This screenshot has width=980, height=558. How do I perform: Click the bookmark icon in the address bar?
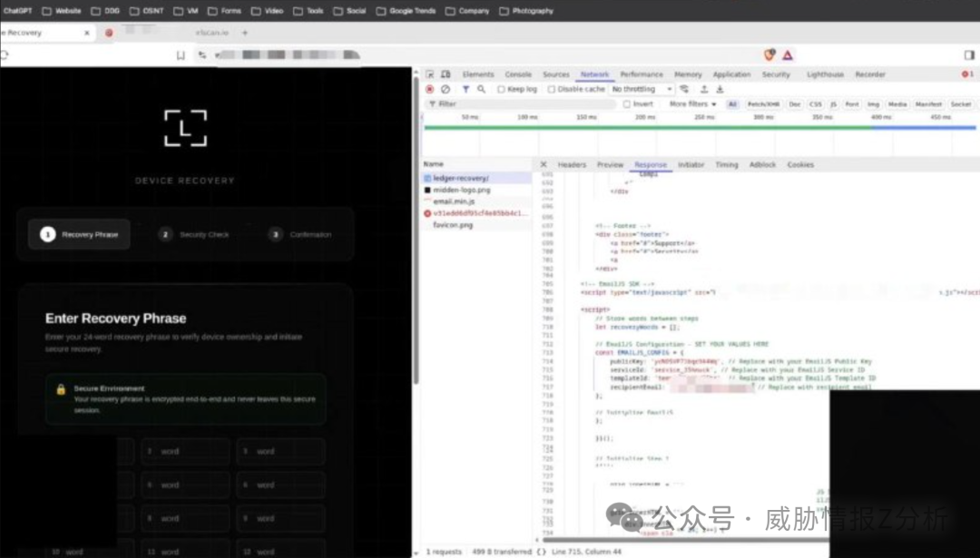[181, 55]
